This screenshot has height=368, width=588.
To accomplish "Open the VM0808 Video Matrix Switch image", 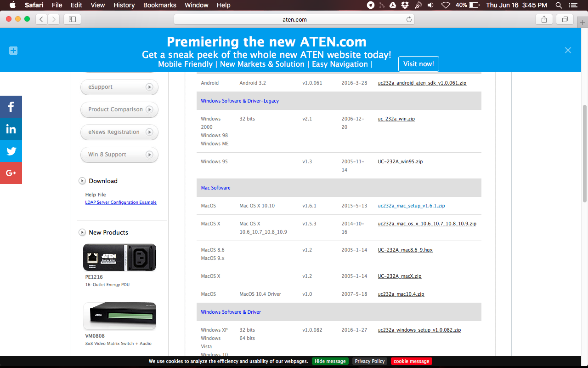I will 119,316.
